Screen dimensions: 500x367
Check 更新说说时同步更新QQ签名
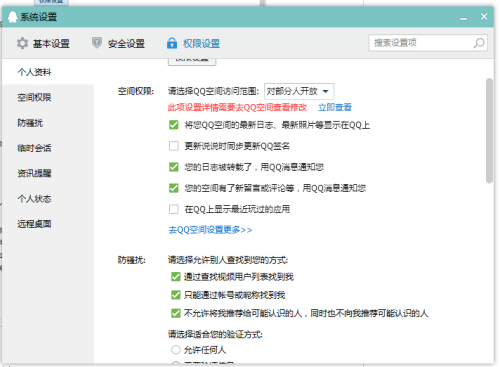point(174,146)
